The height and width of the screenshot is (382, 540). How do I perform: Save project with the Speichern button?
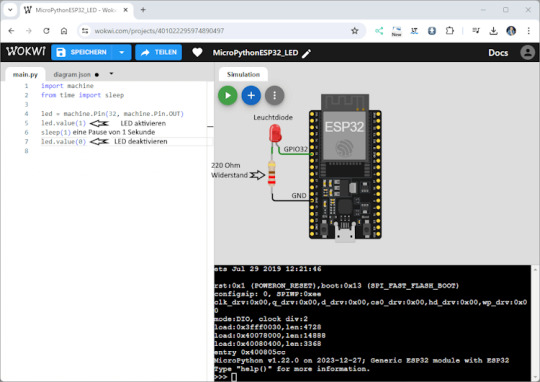click(x=82, y=52)
